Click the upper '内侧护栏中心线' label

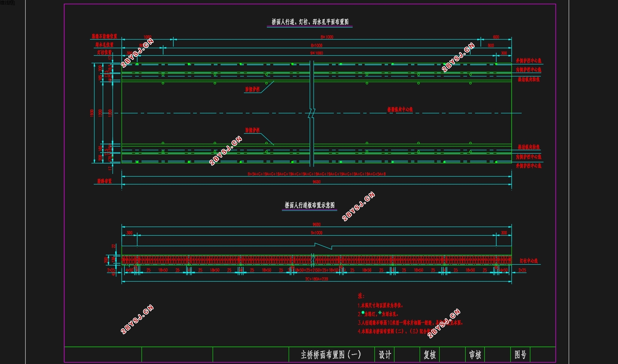[x=529, y=70]
